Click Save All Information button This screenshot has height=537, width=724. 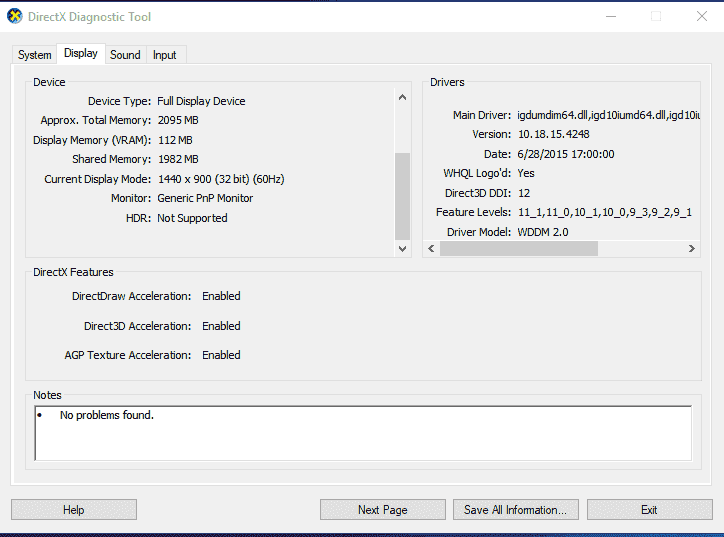[516, 510]
